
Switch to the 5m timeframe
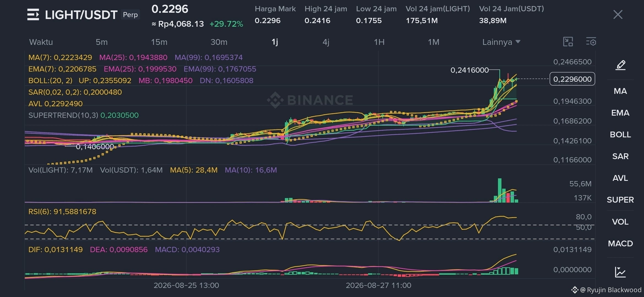click(102, 42)
